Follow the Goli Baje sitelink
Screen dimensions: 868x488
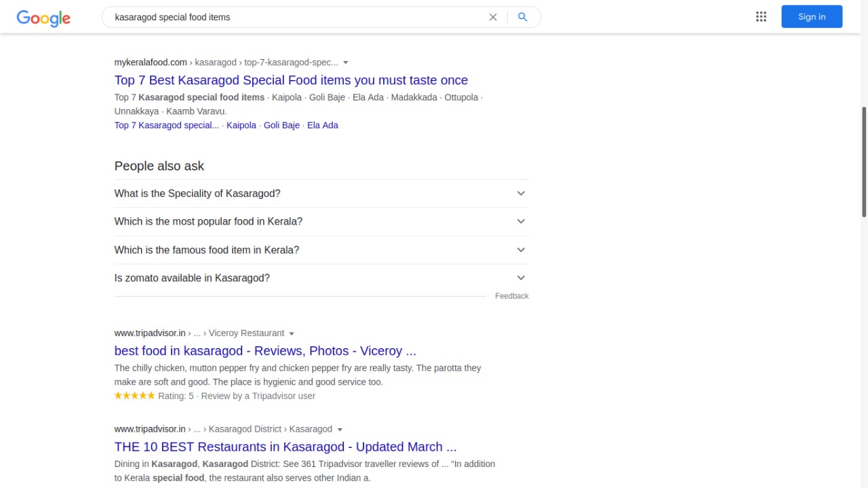[x=281, y=126]
